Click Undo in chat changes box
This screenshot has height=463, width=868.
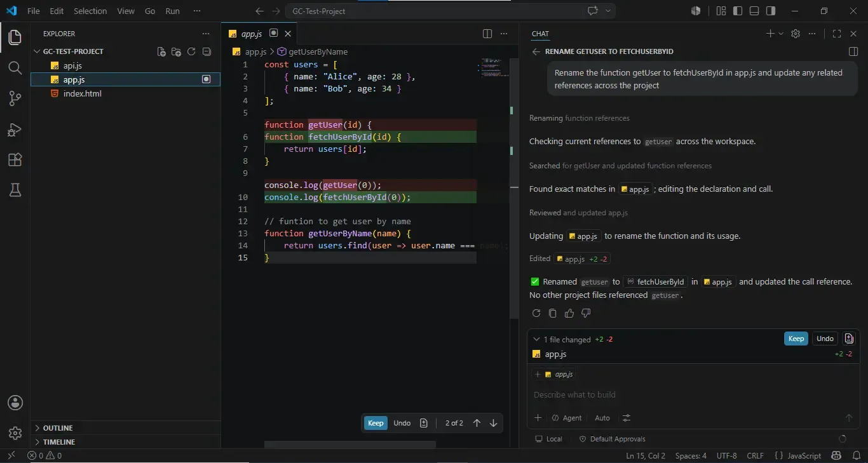[x=825, y=339]
